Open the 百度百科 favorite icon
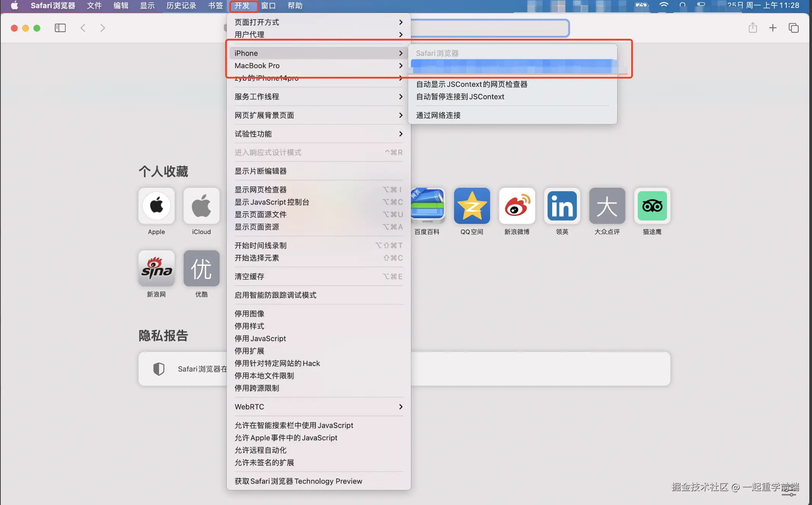 click(427, 206)
